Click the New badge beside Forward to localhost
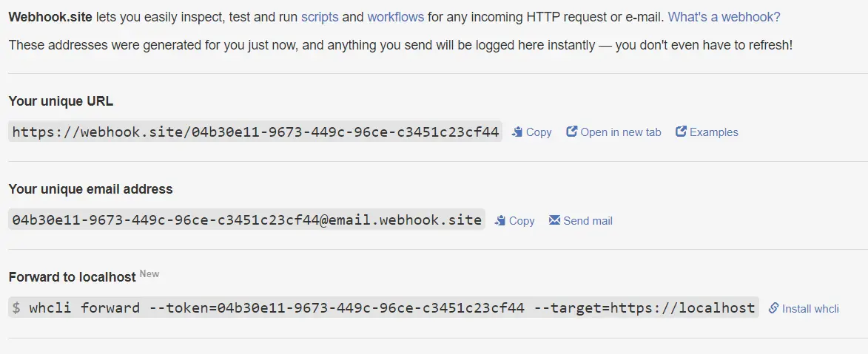The height and width of the screenshot is (354, 868). click(x=149, y=274)
